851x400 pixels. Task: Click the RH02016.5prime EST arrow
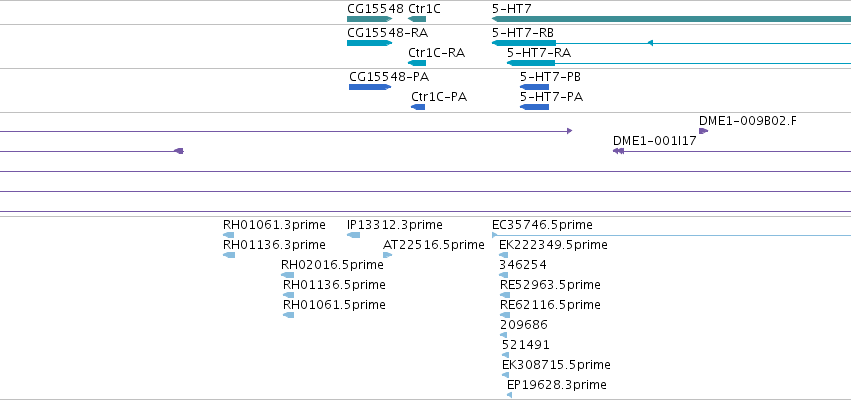coord(287,275)
